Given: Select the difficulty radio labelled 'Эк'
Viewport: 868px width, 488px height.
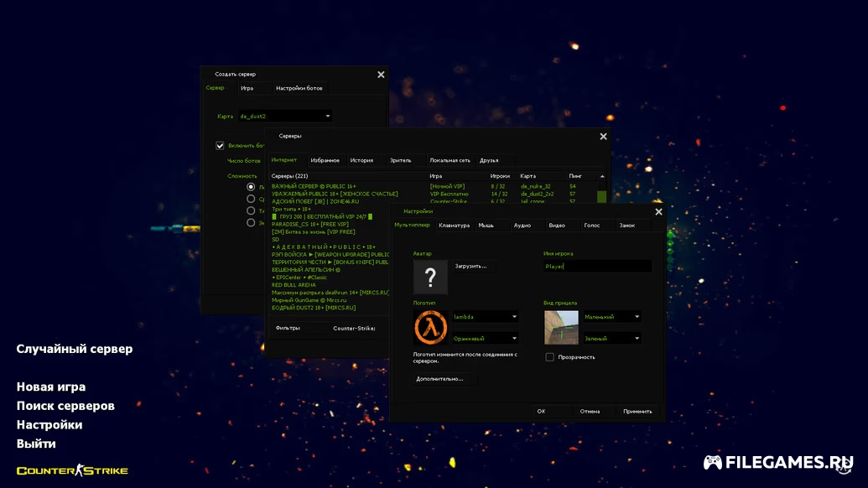Looking at the screenshot, I should [251, 222].
